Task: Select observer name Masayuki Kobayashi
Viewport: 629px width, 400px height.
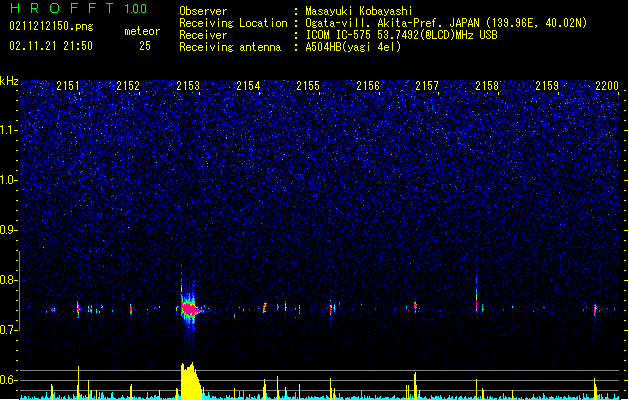Action: 359,11
